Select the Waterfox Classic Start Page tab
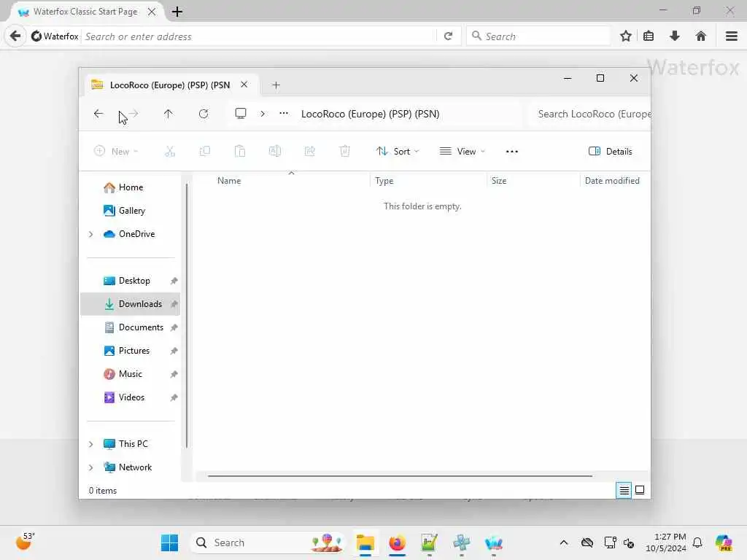The height and width of the screenshot is (560, 747). 85,12
